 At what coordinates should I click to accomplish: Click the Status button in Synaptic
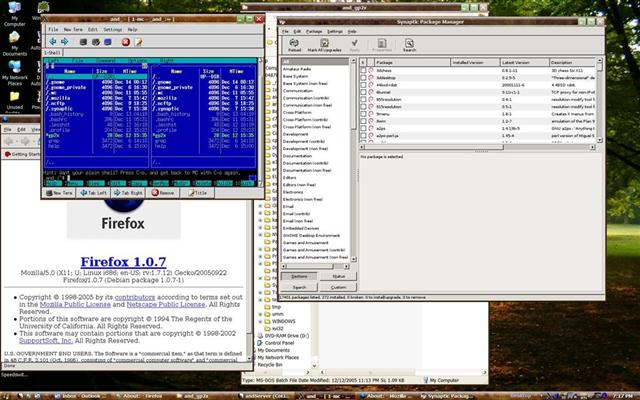[338, 276]
